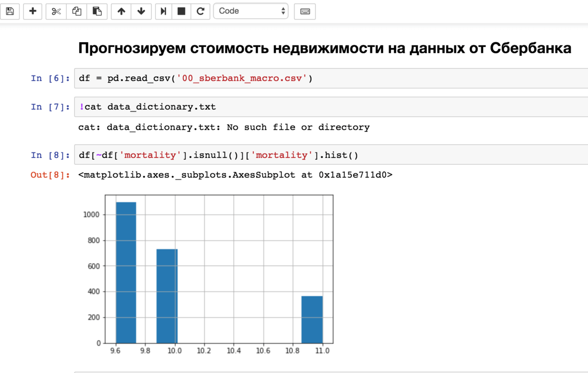Open the command palette keyboard icon
588x373 pixels.
pyautogui.click(x=305, y=11)
